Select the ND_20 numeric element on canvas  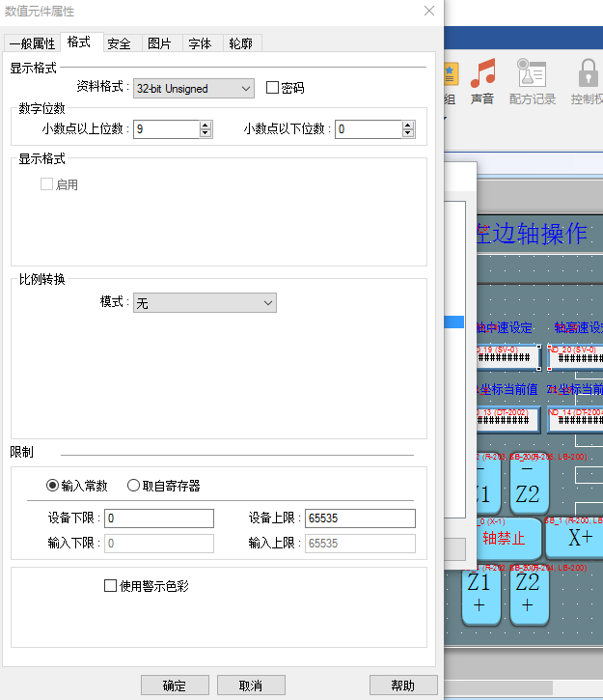[576, 356]
